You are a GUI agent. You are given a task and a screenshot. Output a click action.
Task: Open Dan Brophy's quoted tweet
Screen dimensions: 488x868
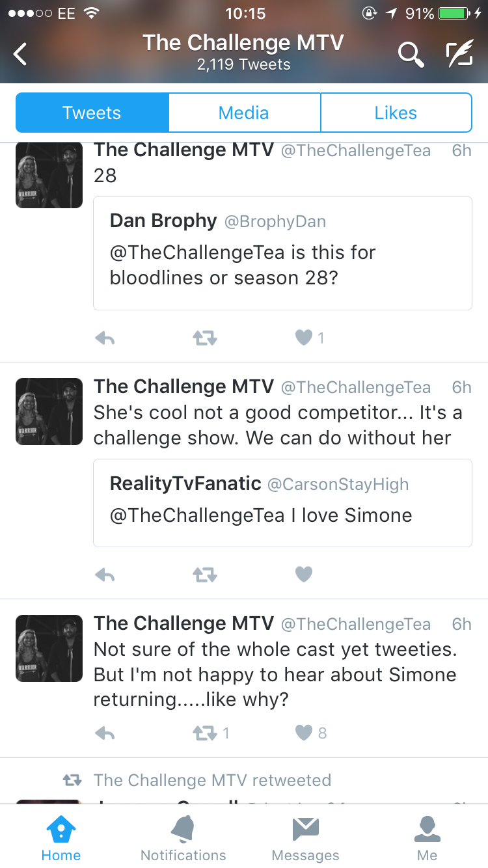coord(282,253)
